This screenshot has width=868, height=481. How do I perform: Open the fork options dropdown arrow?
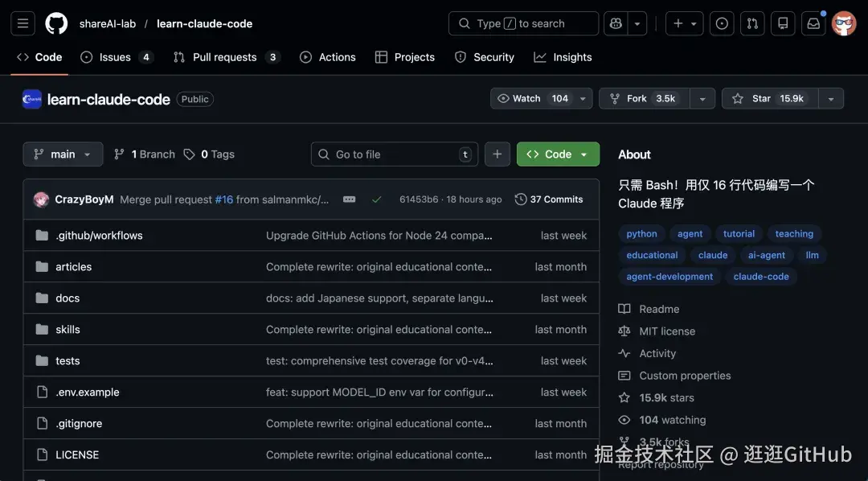tap(702, 98)
